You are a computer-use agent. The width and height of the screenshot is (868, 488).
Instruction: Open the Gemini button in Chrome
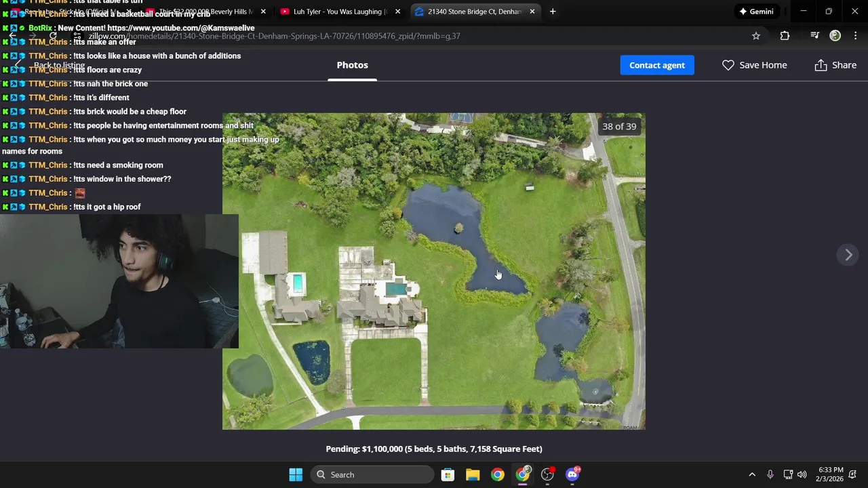(756, 12)
